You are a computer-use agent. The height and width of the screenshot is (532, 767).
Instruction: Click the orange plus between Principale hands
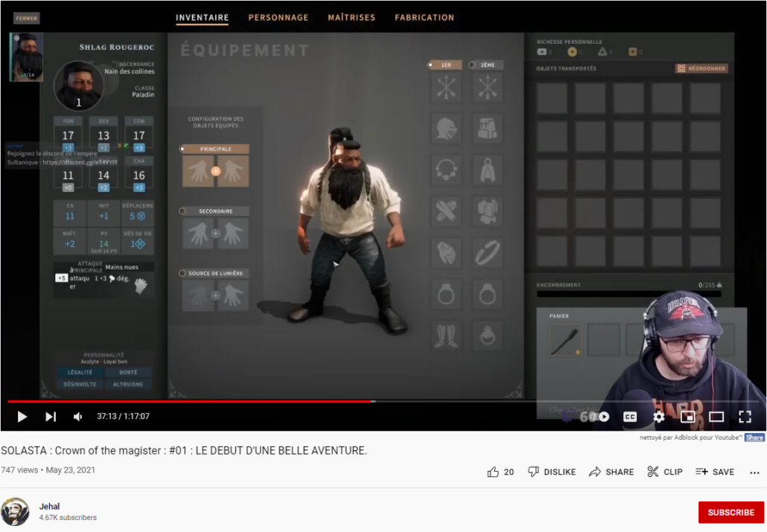(216, 171)
